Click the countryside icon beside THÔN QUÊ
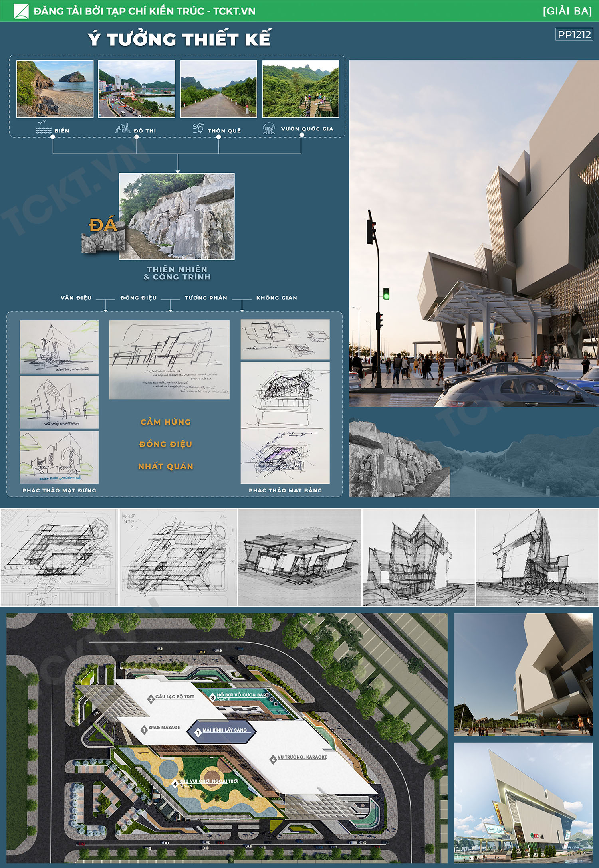599x868 pixels. click(x=198, y=128)
